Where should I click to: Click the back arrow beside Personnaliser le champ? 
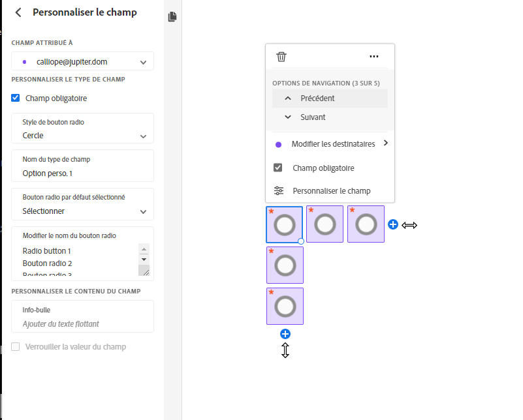[x=18, y=12]
